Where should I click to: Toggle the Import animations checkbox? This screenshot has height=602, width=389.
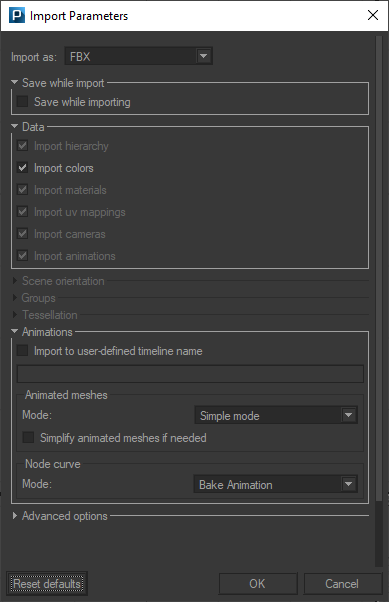click(x=22, y=256)
